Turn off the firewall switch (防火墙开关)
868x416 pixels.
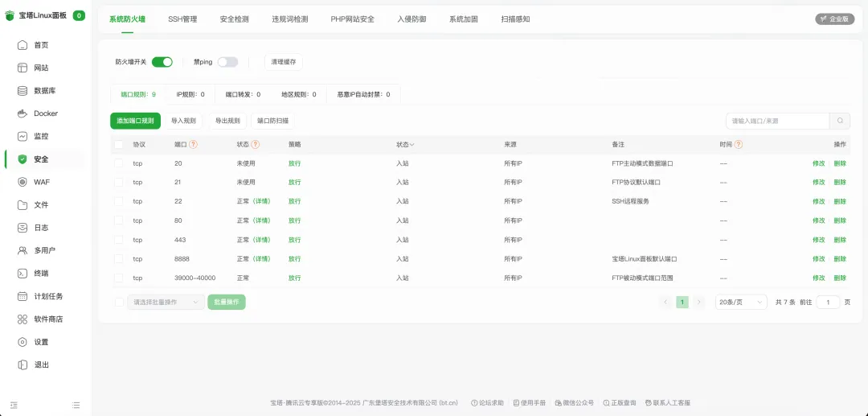[x=162, y=62]
